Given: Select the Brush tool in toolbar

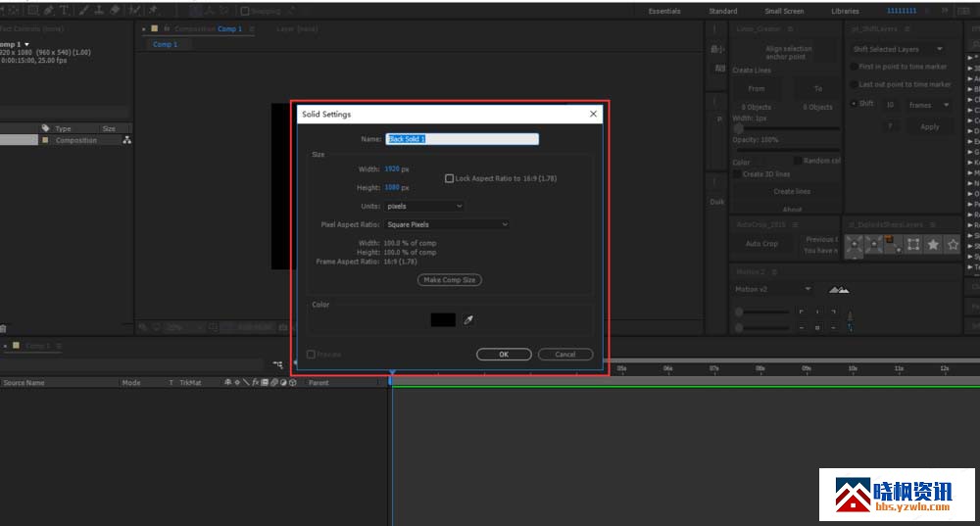Looking at the screenshot, I should tap(83, 11).
